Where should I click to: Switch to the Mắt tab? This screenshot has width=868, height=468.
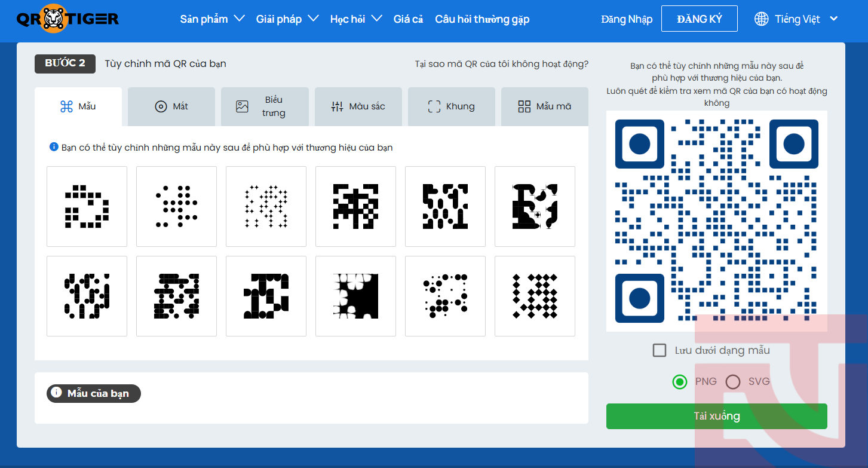pyautogui.click(x=171, y=106)
